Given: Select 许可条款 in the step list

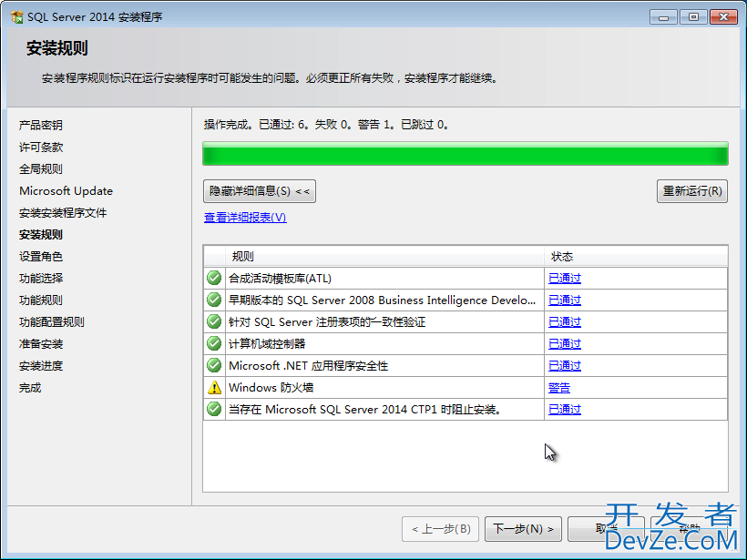Looking at the screenshot, I should (x=40, y=148).
